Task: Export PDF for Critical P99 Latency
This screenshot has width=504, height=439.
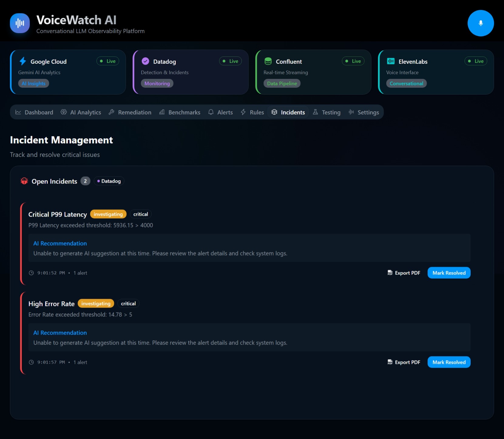Action: coord(404,273)
